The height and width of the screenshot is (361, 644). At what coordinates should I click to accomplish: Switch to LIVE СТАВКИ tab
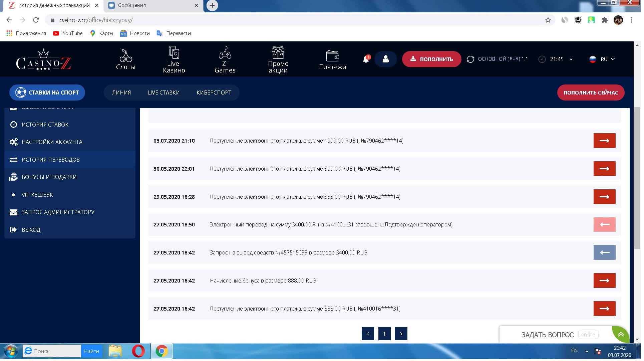(165, 93)
